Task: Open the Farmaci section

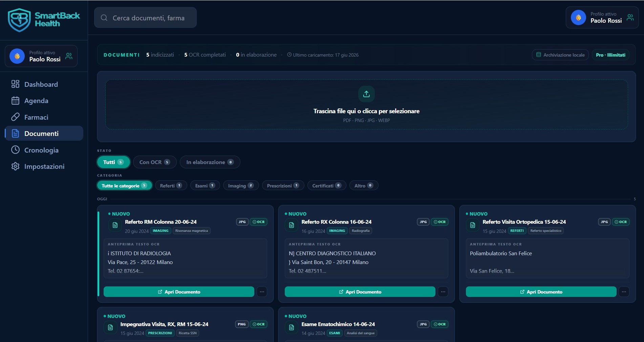Action: (44, 117)
